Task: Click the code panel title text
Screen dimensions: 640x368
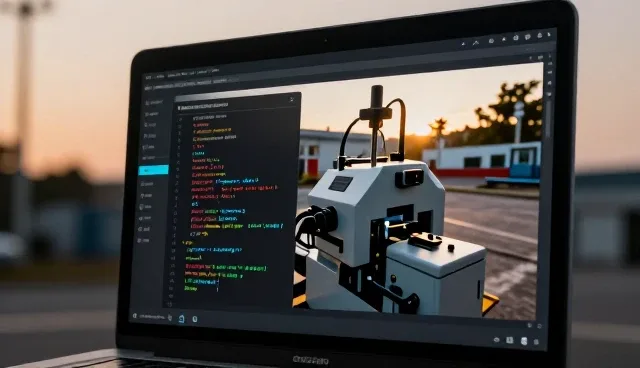Action: [x=203, y=107]
